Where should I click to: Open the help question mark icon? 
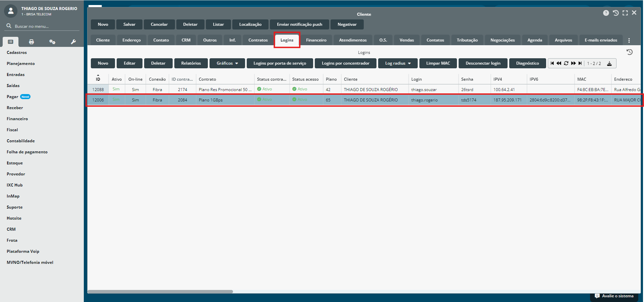click(606, 13)
